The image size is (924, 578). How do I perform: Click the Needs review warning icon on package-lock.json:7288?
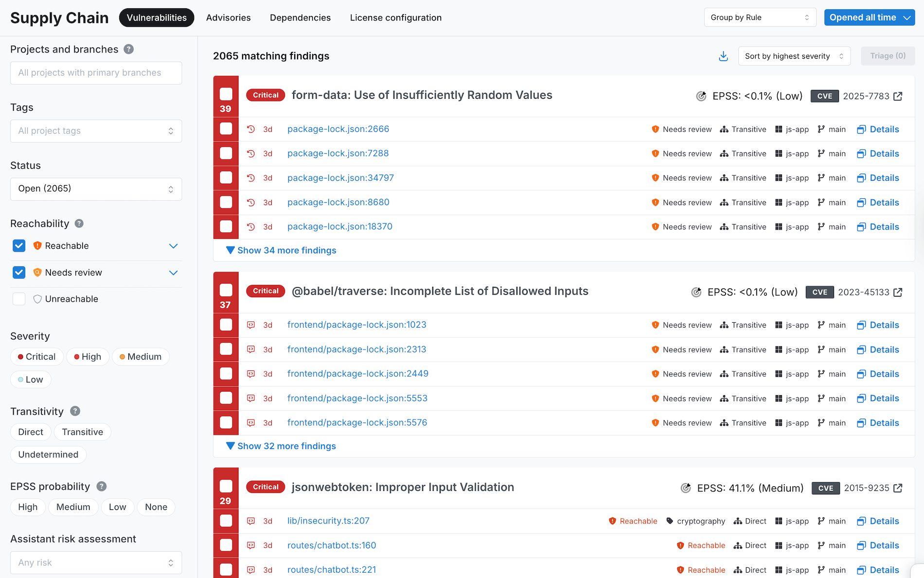656,153
